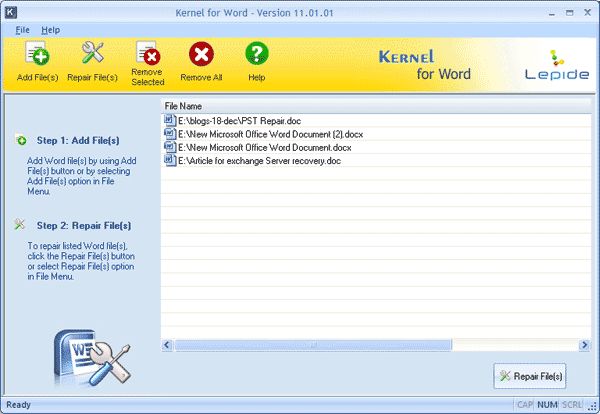Open the File menu
600x414 pixels.
[22, 30]
